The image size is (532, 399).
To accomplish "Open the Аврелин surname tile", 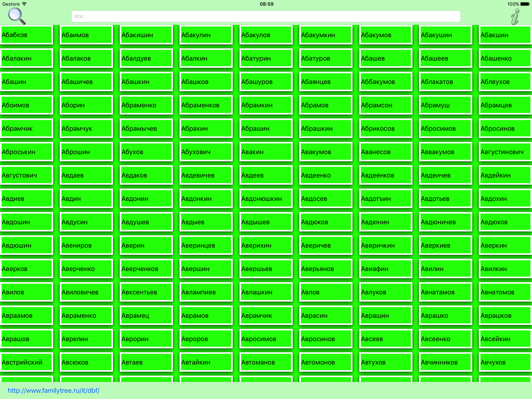I will [x=86, y=339].
